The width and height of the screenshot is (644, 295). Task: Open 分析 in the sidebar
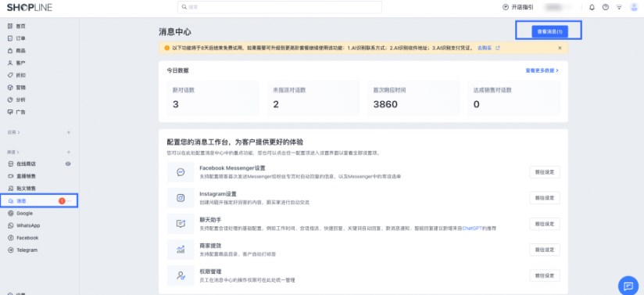click(x=17, y=99)
